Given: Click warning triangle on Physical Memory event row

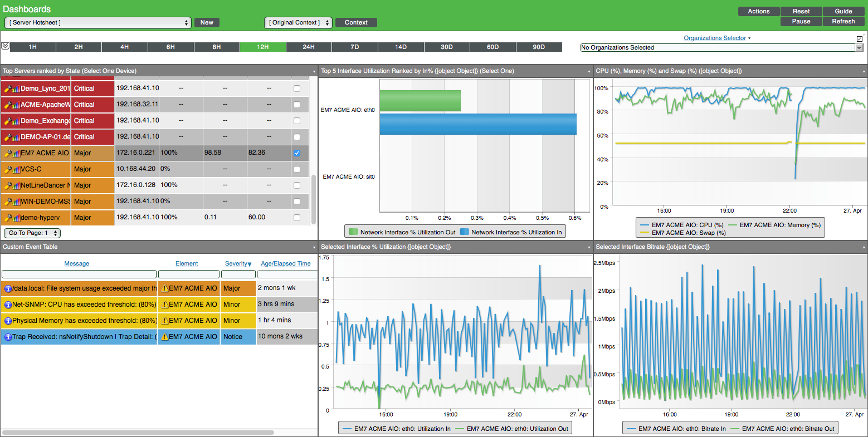Looking at the screenshot, I should (165, 320).
